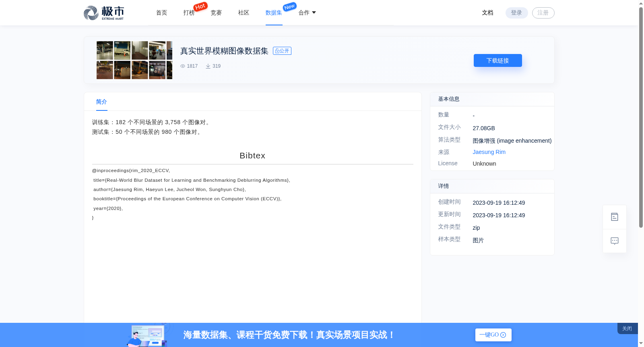Click the 测试集 description line
Viewport: 644px width, 347px height.
(x=147, y=132)
